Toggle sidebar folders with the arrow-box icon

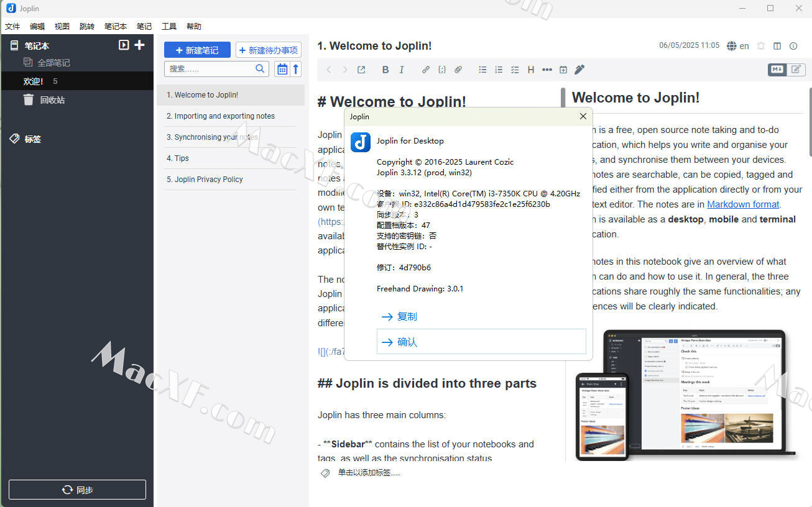coord(124,45)
